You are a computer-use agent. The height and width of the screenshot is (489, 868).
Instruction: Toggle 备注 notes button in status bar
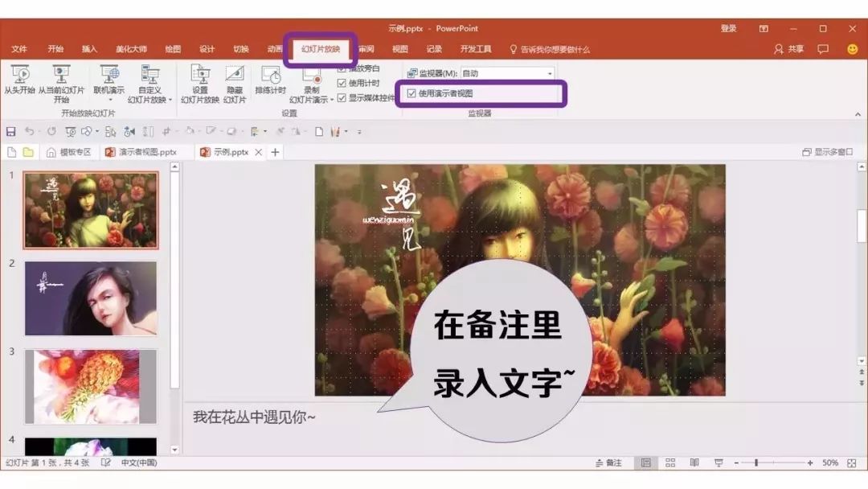point(608,463)
